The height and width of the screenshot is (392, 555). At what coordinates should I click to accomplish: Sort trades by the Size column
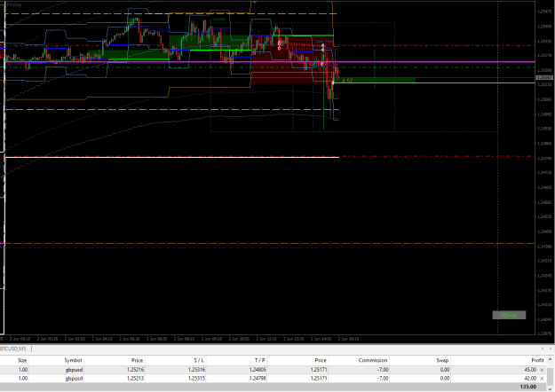point(22,360)
